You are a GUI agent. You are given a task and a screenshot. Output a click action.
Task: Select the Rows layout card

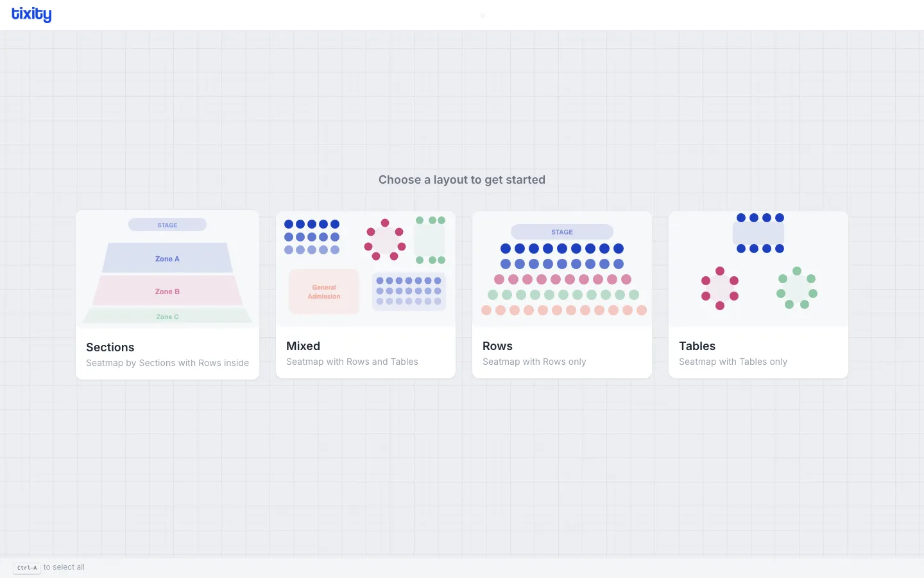tap(561, 294)
